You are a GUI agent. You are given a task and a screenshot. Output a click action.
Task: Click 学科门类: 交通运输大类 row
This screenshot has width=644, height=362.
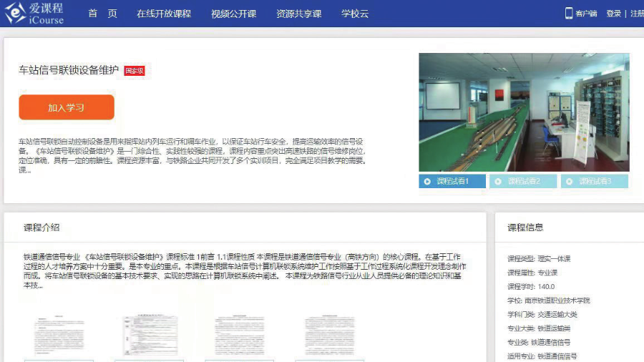pos(542,314)
